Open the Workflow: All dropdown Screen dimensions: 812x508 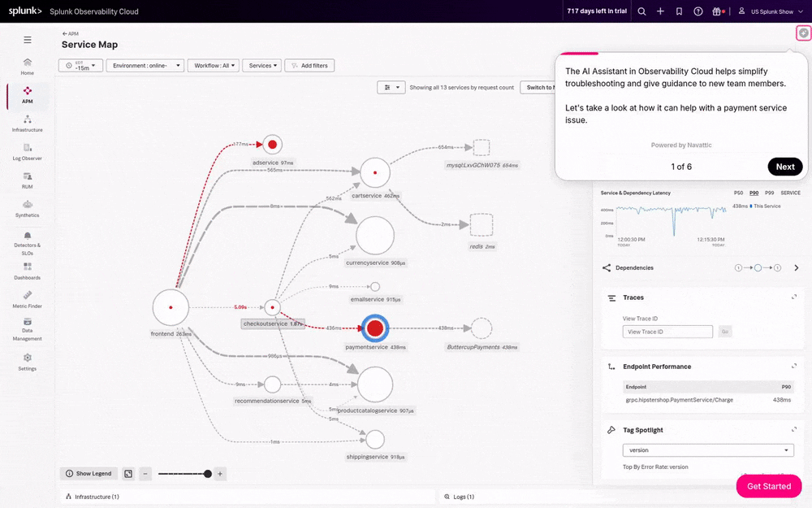pos(214,66)
